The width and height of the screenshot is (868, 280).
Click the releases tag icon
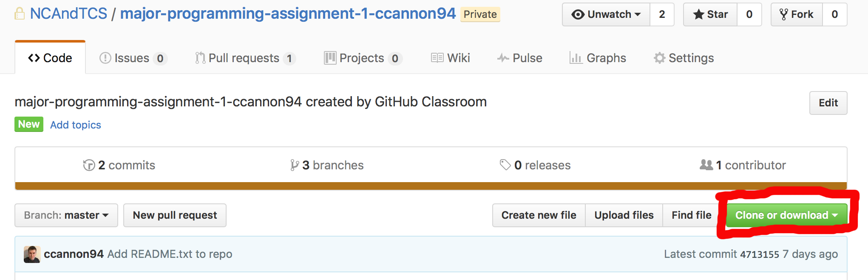tap(505, 165)
